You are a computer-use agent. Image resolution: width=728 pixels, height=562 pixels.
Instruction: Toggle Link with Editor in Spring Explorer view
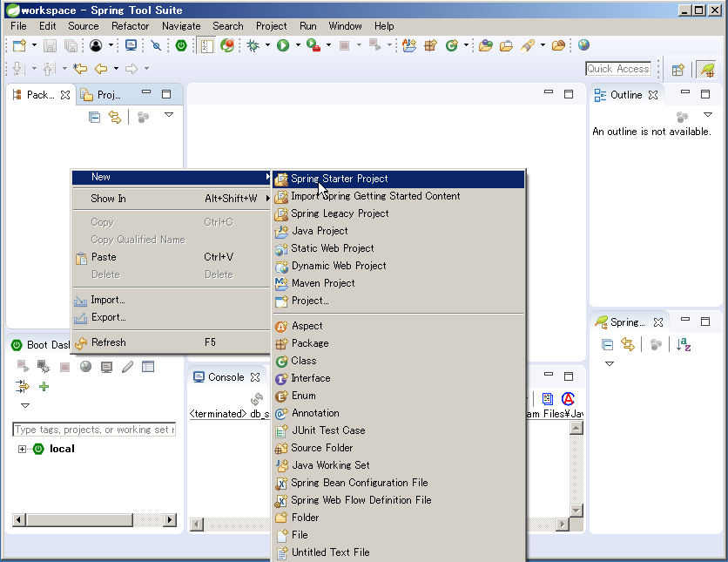point(628,345)
